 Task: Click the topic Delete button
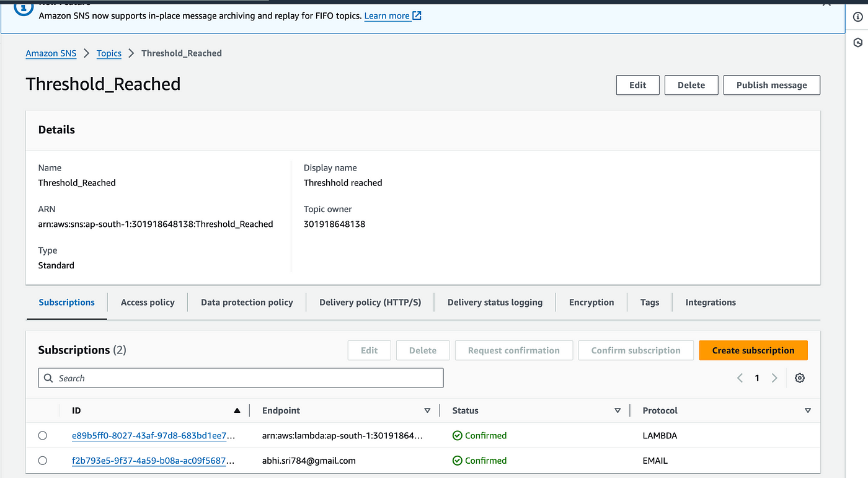coord(691,86)
